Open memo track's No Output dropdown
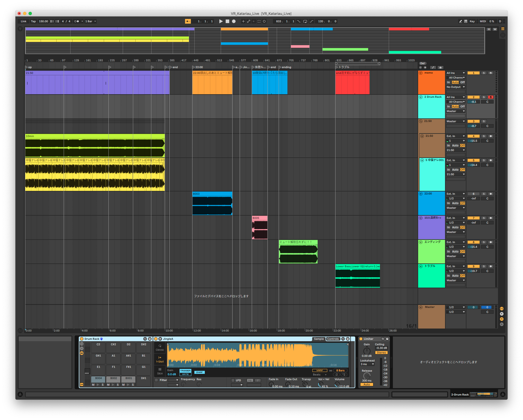Viewport: 523px width, 420px height. point(455,87)
